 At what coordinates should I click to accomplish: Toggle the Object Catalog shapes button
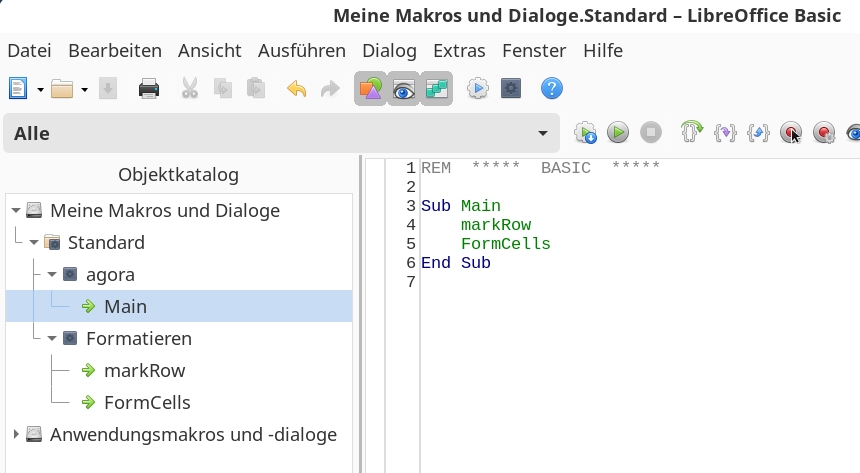[x=371, y=88]
